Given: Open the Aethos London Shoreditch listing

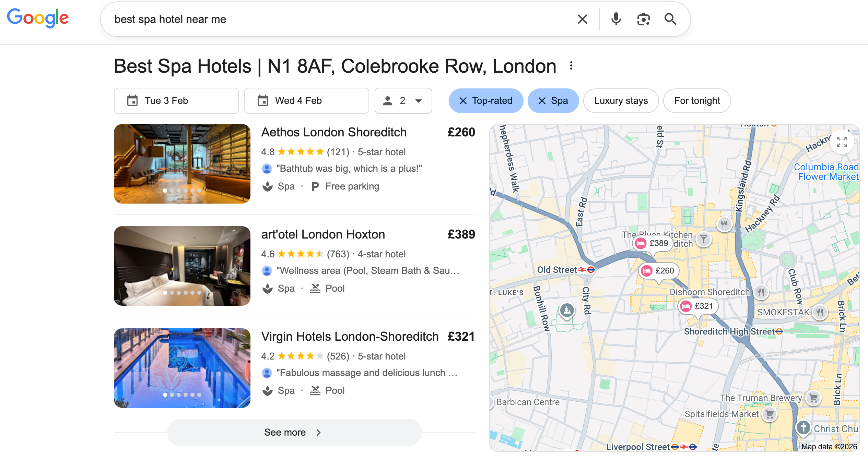Looking at the screenshot, I should 333,132.
